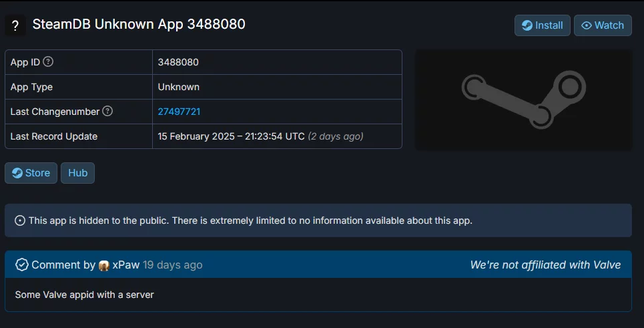This screenshot has width=644, height=328.
Task: Click the 15 February 2025 update timestamp
Action: (x=231, y=136)
